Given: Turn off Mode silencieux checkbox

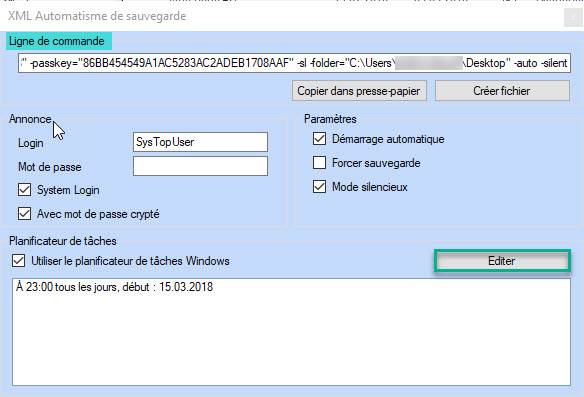Looking at the screenshot, I should [x=320, y=187].
